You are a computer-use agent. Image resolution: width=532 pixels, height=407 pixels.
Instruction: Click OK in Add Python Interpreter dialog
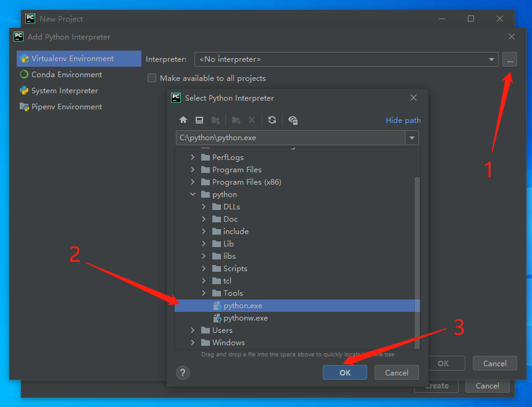point(446,364)
